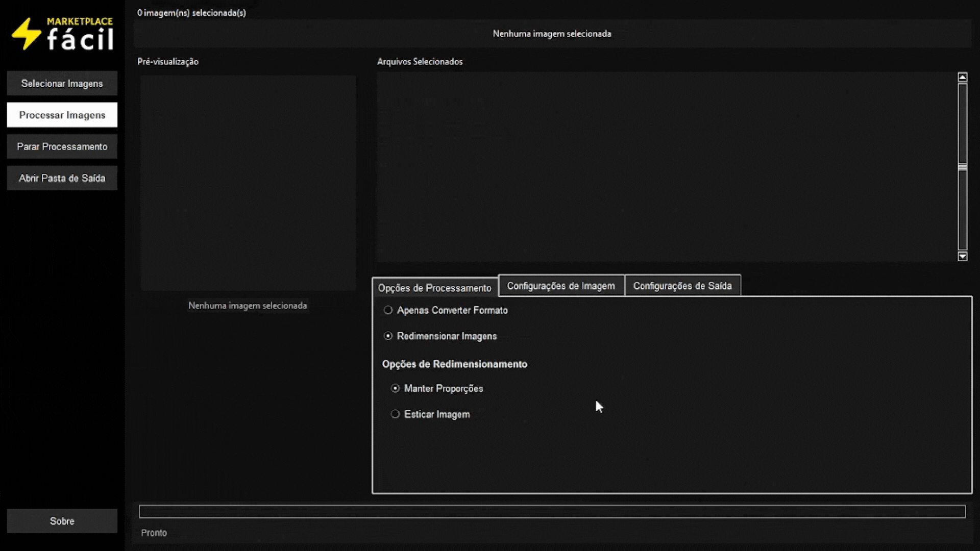Select Apenas Converter Formato option
This screenshot has height=551, width=980.
pos(446,310)
